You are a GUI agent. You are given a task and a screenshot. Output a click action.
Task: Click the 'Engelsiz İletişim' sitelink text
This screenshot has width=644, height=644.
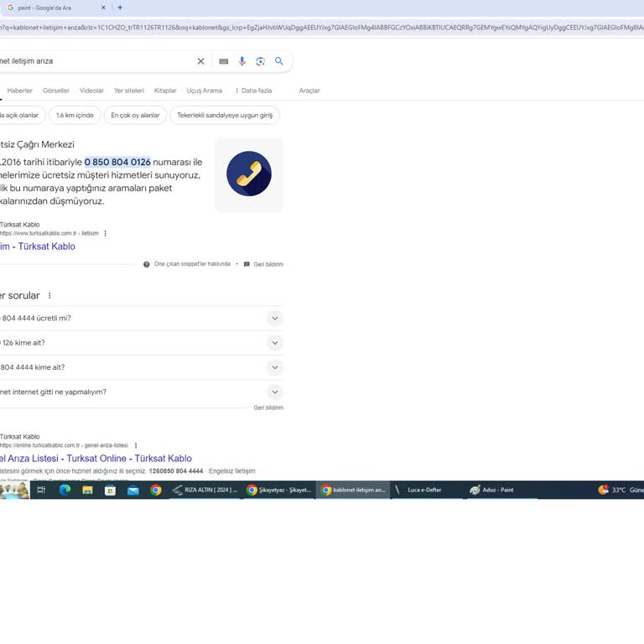pyautogui.click(x=232, y=471)
